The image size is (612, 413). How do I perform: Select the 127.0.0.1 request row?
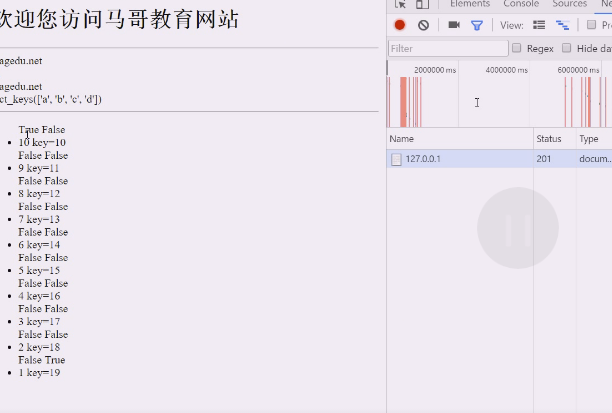click(x=499, y=159)
